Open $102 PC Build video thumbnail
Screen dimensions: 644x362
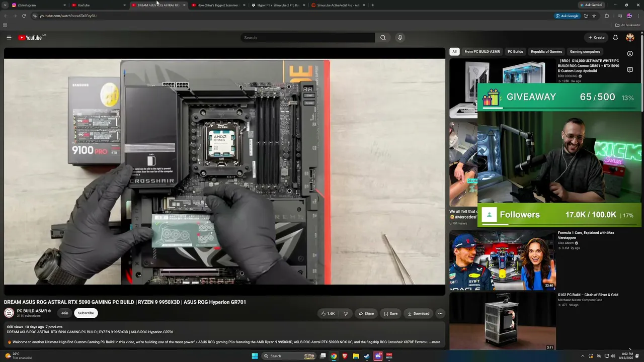click(503, 322)
